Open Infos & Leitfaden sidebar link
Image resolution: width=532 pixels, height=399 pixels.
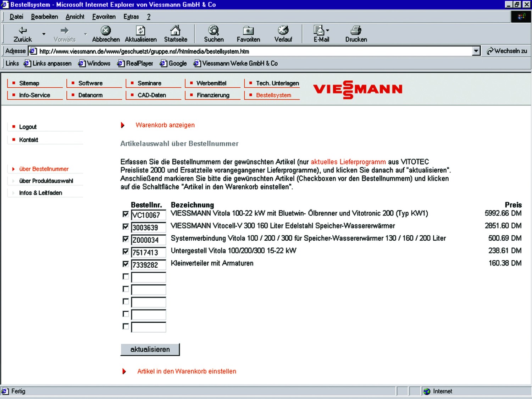pyautogui.click(x=40, y=193)
